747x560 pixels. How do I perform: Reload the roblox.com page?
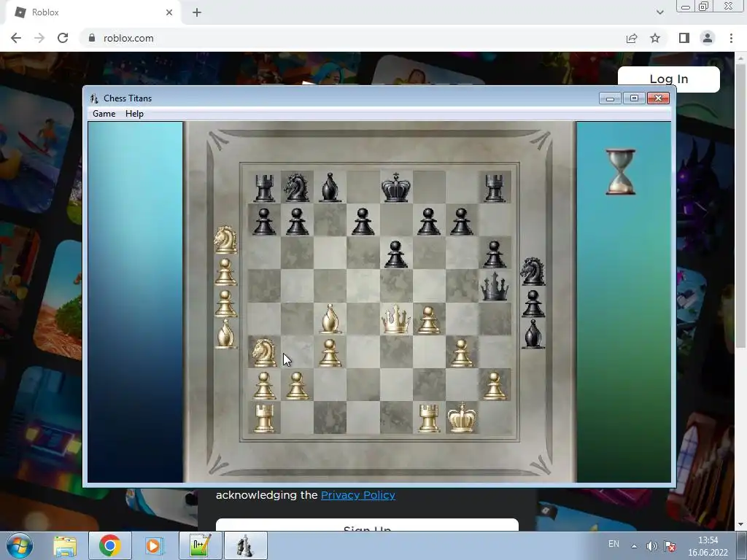point(63,38)
